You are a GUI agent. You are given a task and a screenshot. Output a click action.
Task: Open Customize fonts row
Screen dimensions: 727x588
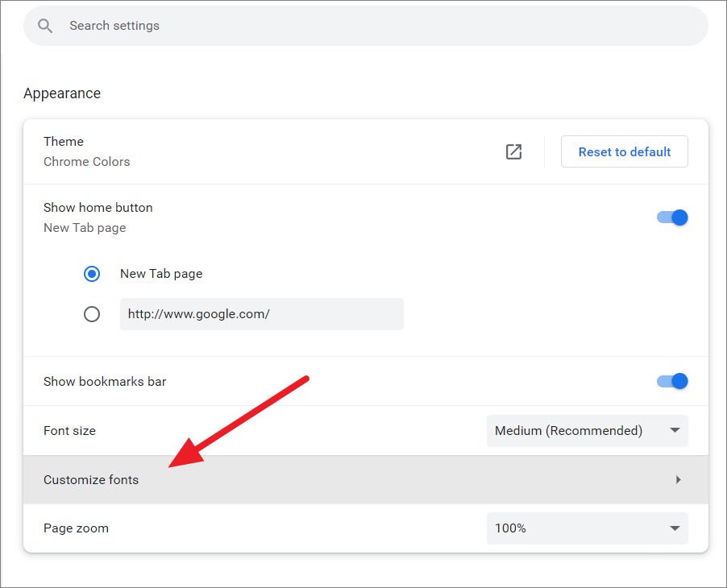[365, 479]
